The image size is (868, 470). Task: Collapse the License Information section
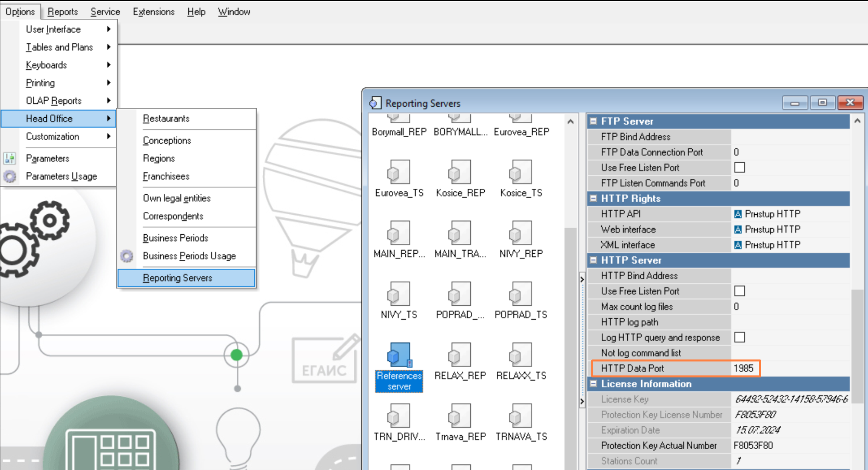(593, 384)
